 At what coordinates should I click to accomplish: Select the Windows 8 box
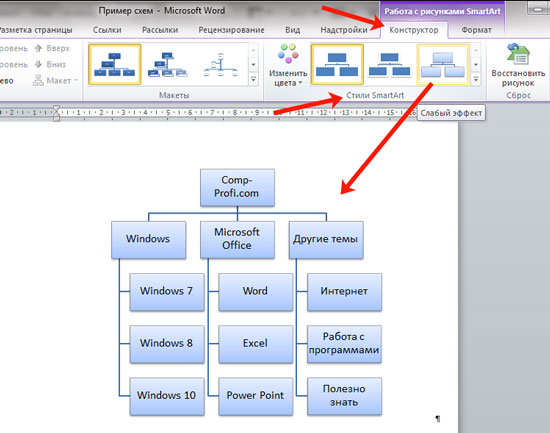coord(167,344)
